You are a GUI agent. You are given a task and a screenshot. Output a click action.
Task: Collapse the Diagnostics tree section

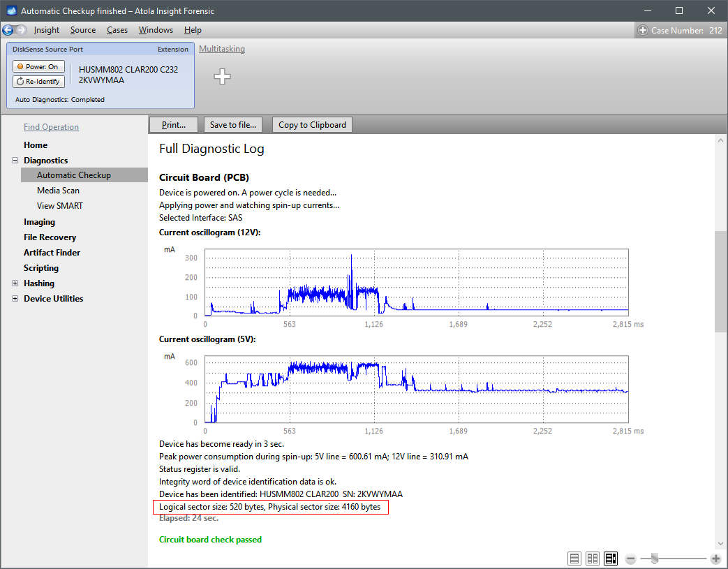pos(15,161)
